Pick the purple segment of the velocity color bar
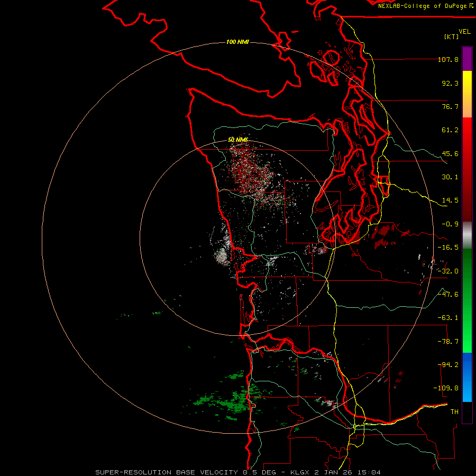 467,59
